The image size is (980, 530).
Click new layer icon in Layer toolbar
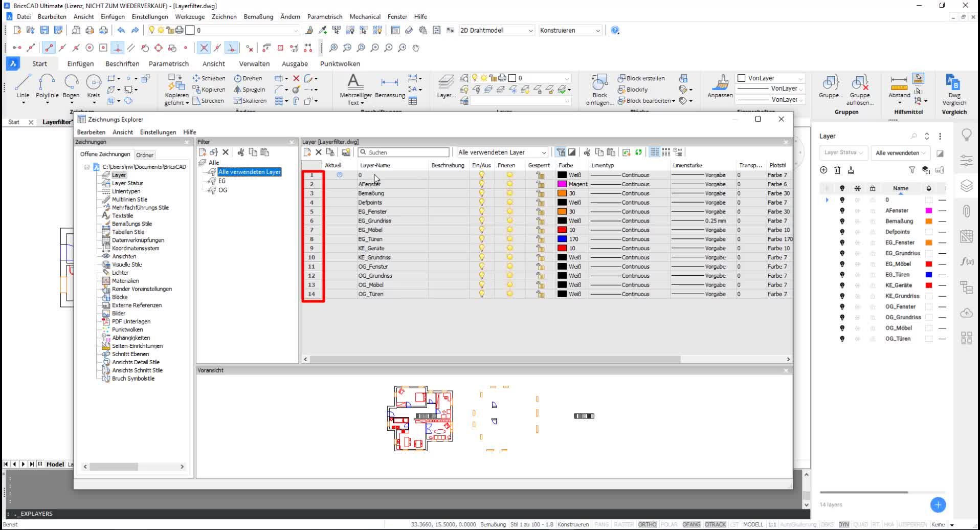click(307, 152)
